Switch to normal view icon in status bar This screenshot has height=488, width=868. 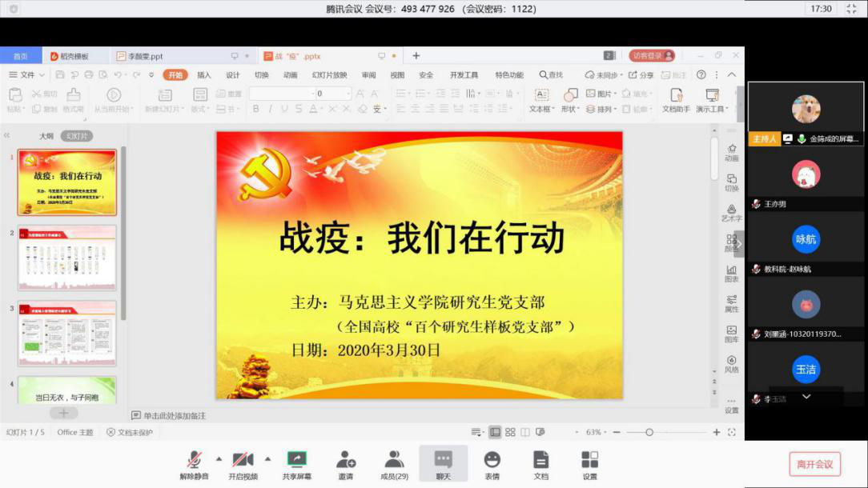[x=496, y=432]
